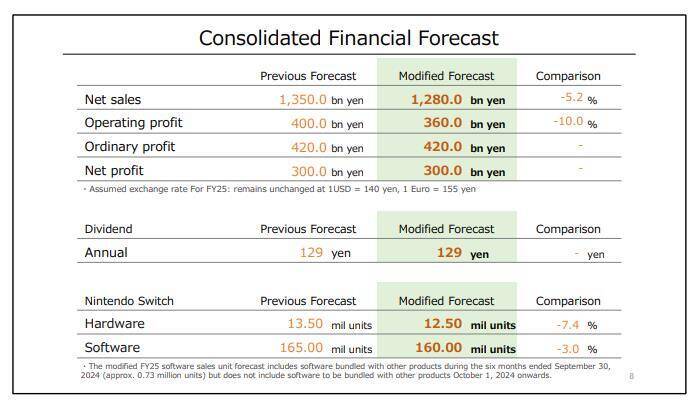
Task: Click the -5.2 % net sales comparison
Action: tap(578, 99)
